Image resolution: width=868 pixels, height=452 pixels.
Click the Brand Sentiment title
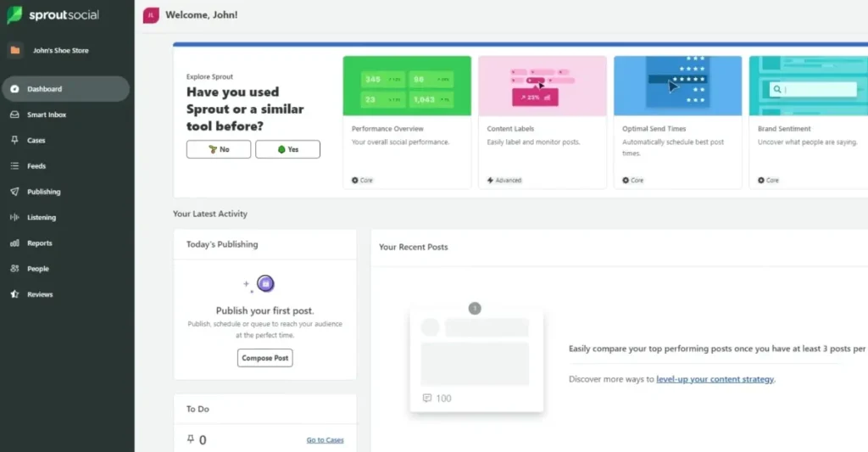(784, 129)
